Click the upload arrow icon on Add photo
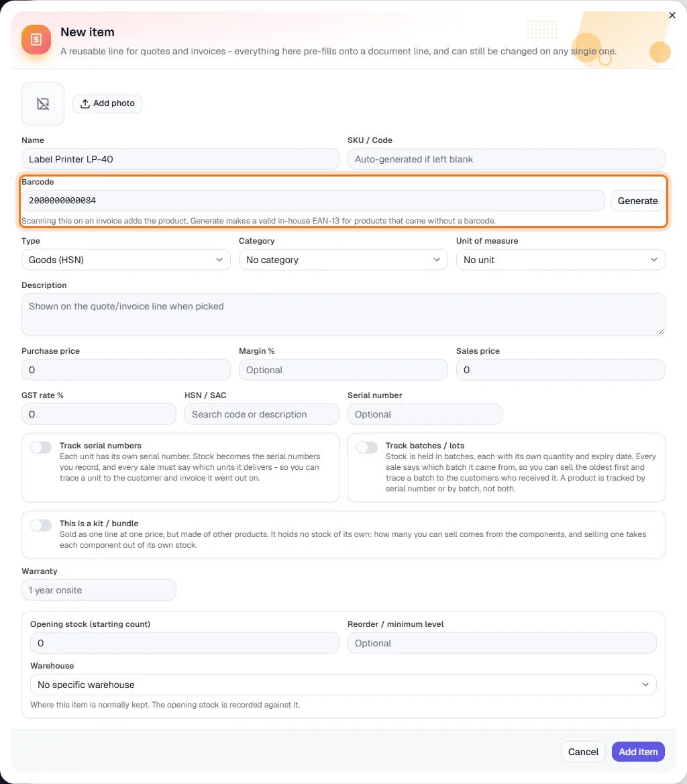The width and height of the screenshot is (687, 784). (85, 103)
